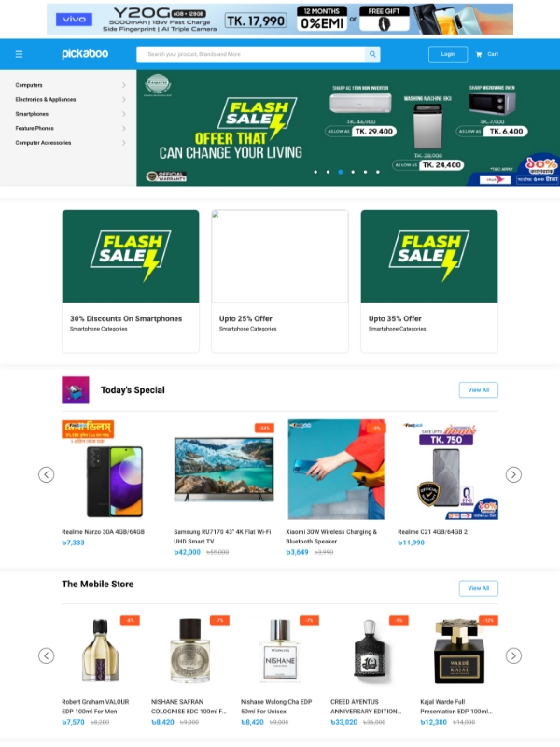Open Feature Phones category
The width and height of the screenshot is (560, 747).
coord(35,128)
